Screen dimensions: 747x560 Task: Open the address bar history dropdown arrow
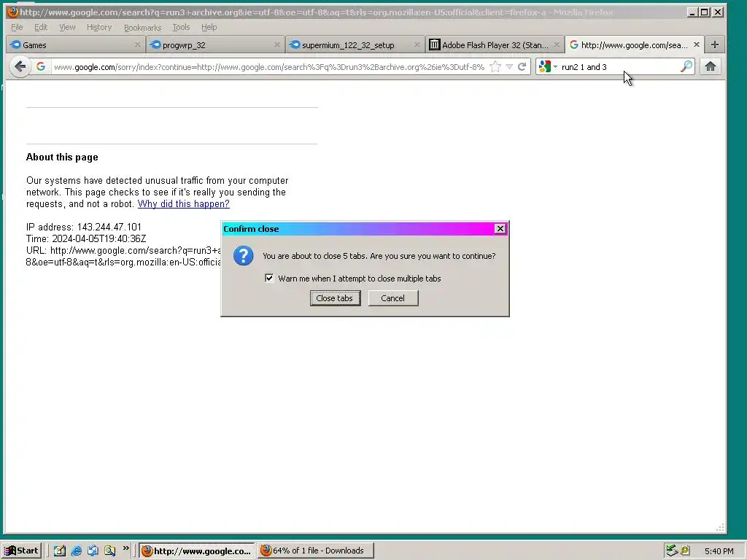tap(509, 66)
